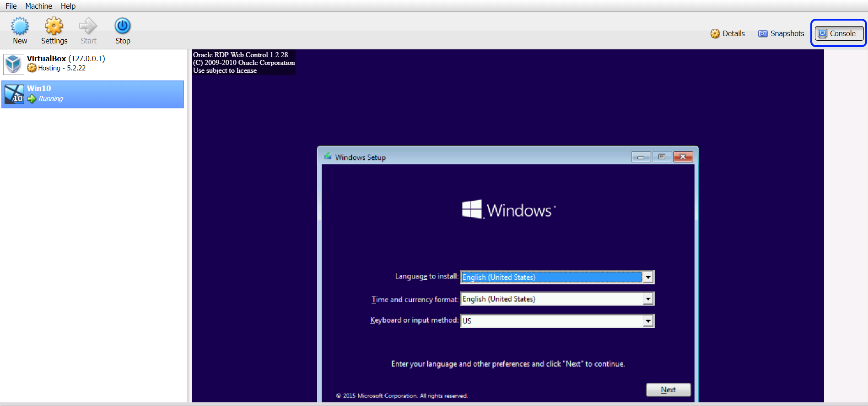Screen dimensions: 868x406
Task: Click the 'Enter your language and other preferences' text
Action: [508, 364]
